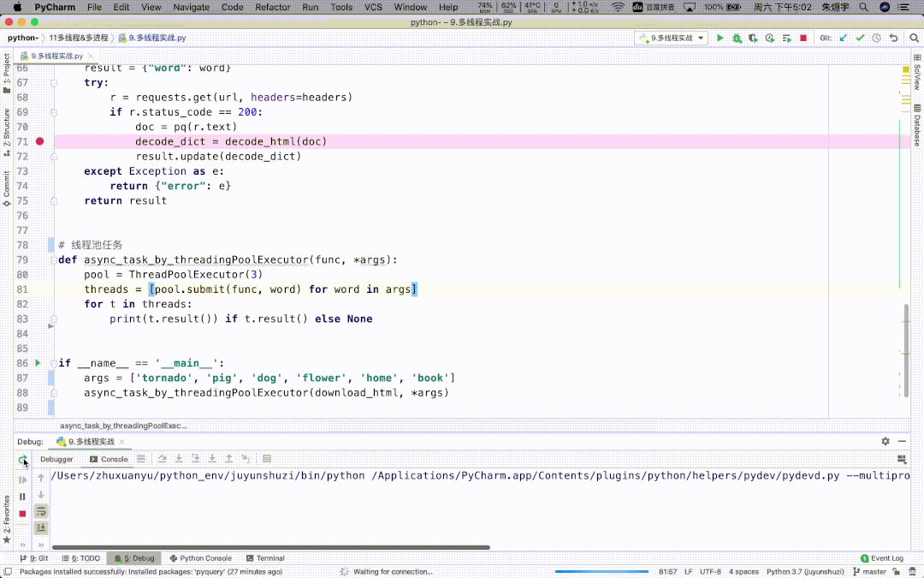Open the Python Console tool window
Image resolution: width=924 pixels, height=578 pixels.
pyautogui.click(x=200, y=558)
